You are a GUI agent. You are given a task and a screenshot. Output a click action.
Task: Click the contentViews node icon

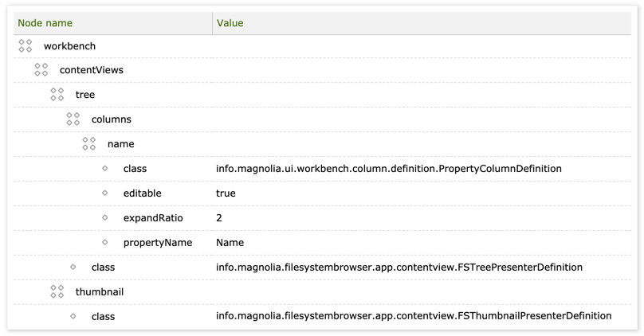point(41,70)
